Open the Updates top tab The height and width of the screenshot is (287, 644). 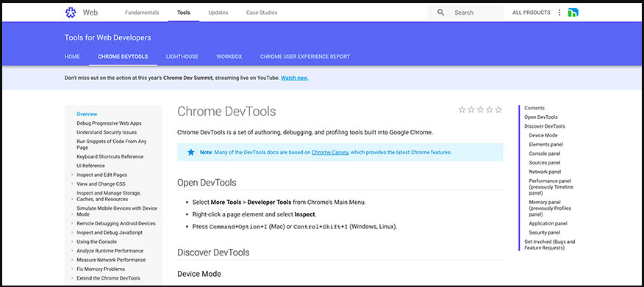click(x=218, y=12)
